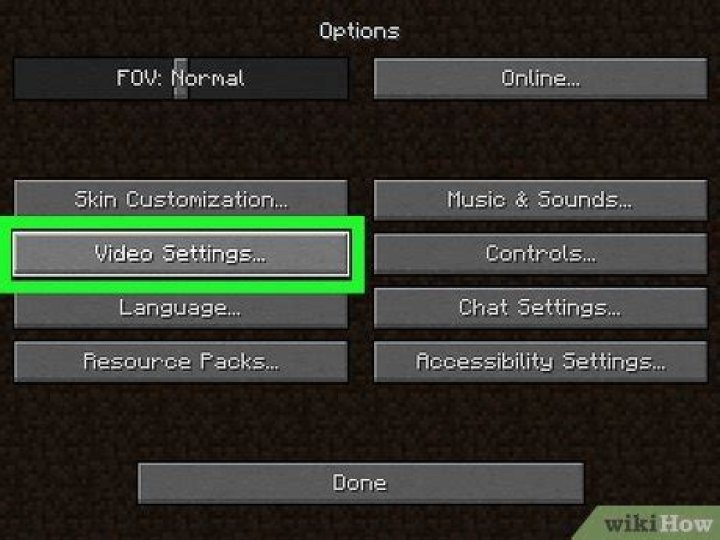Click the wikiHow watermark logo
Screen dimensions: 720x540
pos(658,524)
